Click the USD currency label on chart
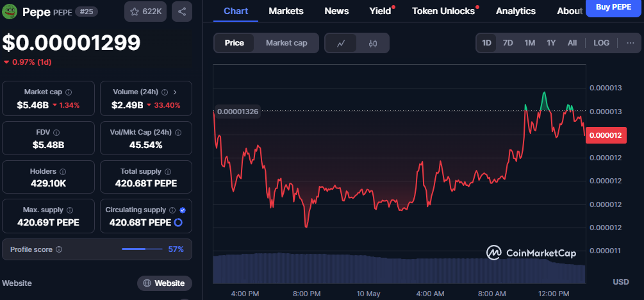644x300 pixels. pos(620,282)
